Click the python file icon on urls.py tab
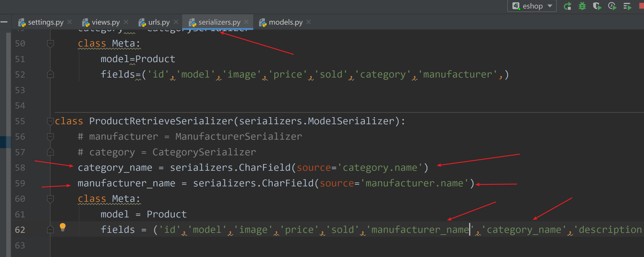This screenshot has width=644, height=257. coord(142,23)
